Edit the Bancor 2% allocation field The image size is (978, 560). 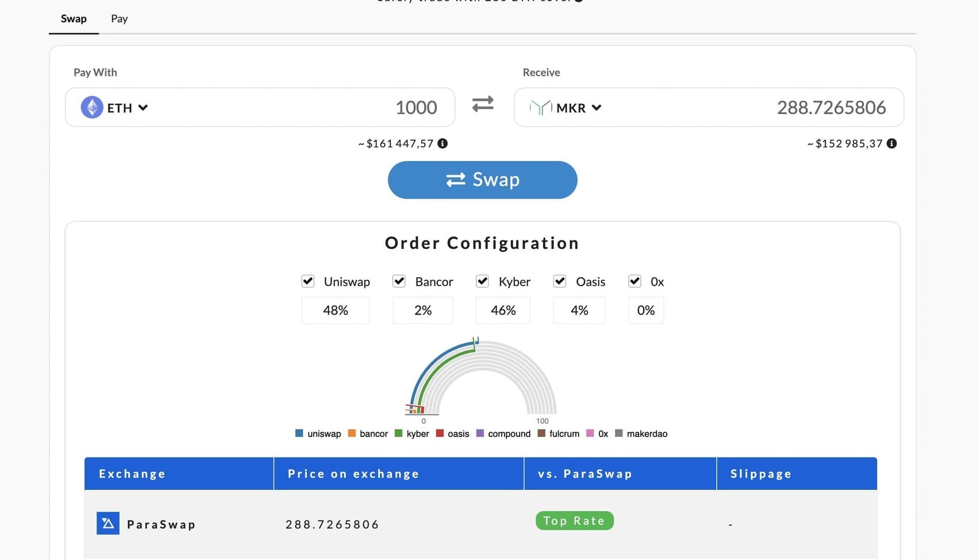point(423,310)
